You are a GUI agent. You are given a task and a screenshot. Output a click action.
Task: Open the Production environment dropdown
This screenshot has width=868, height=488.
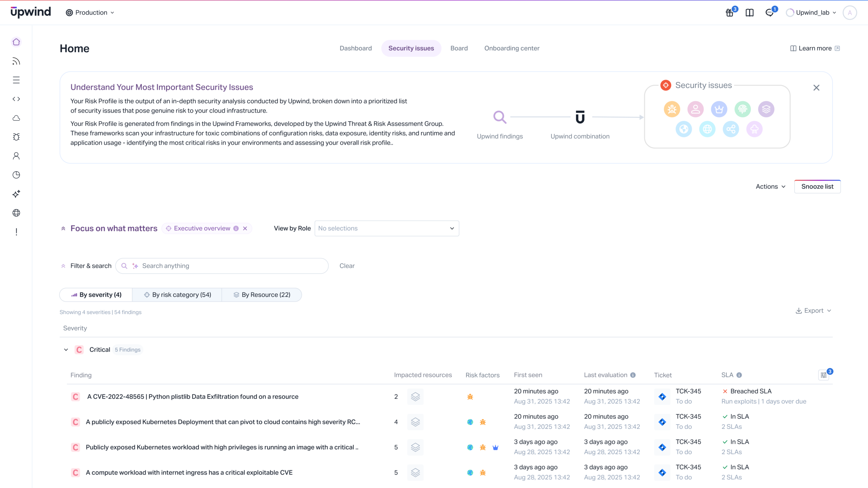[x=90, y=13]
